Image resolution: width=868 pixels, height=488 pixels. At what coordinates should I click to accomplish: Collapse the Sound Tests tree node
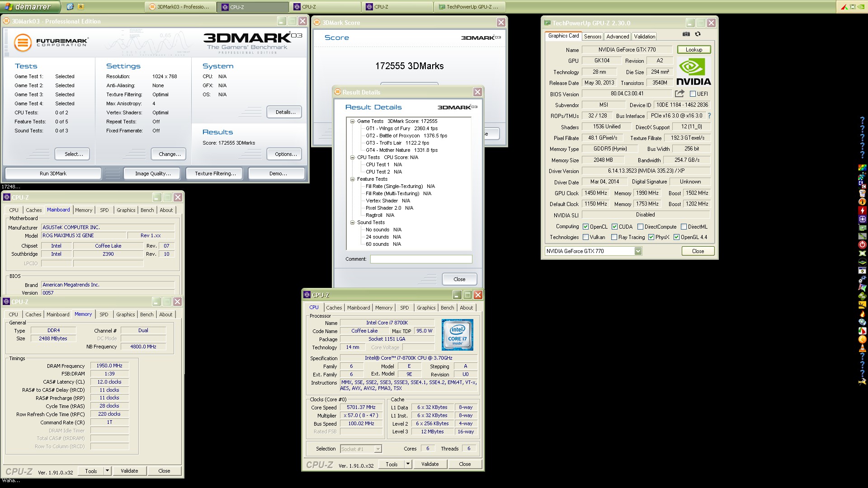click(x=353, y=222)
